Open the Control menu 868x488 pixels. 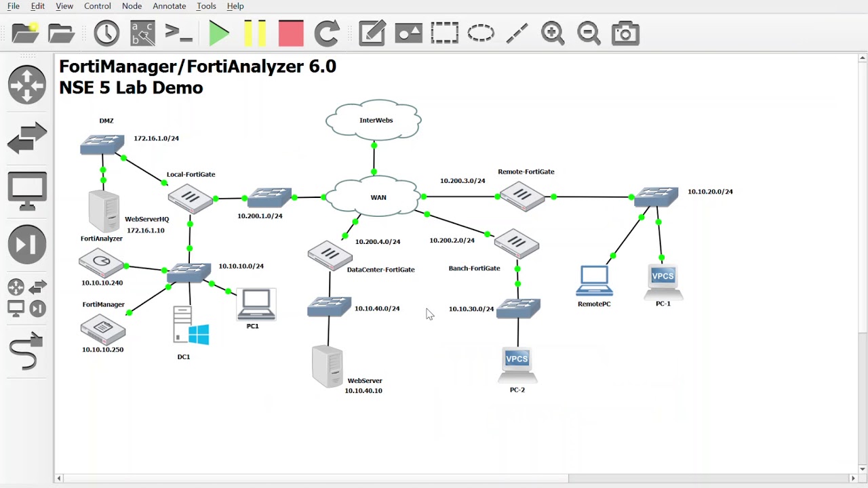pyautogui.click(x=98, y=6)
